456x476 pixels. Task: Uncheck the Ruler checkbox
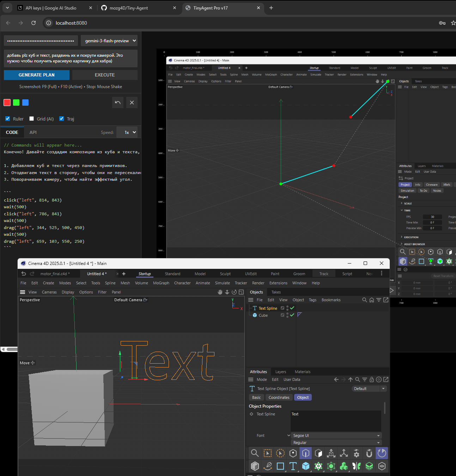[x=8, y=119]
